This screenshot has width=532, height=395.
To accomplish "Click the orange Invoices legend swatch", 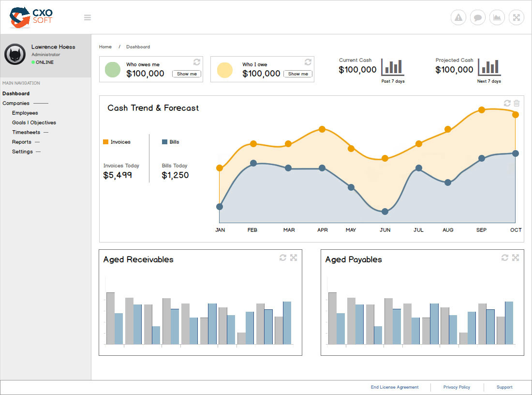I will [106, 142].
